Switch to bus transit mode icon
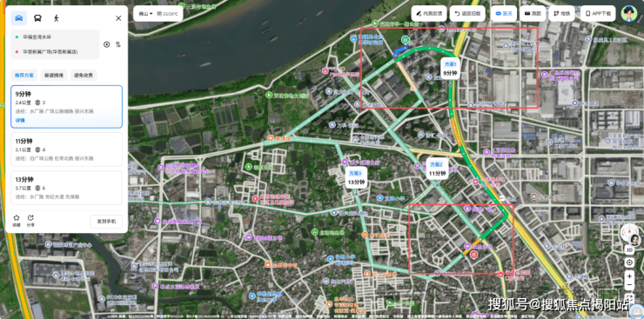The image size is (644, 319). 37,18
